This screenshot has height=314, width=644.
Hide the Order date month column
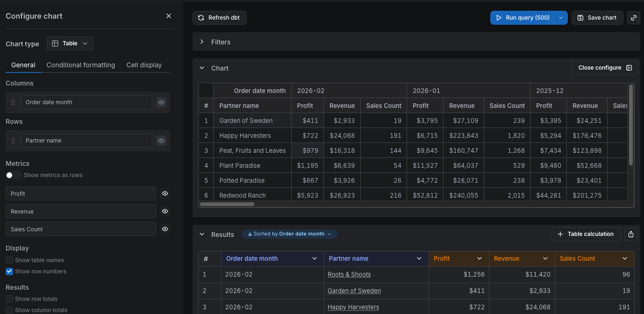(x=161, y=102)
